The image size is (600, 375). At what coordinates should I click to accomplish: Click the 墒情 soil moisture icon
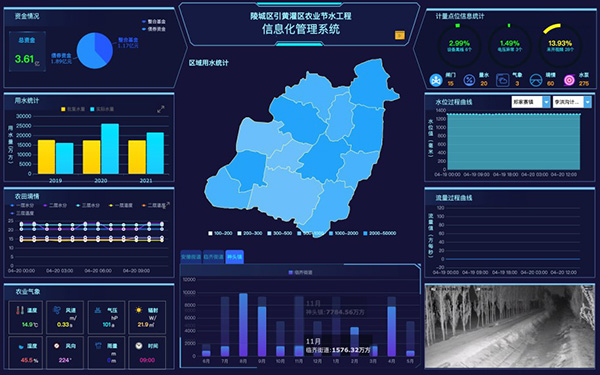click(x=536, y=80)
